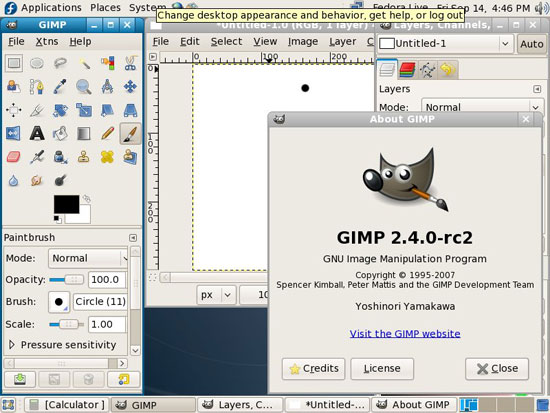550x413 pixels.
Task: Select the Dodge/Burn tool
Action: (60, 181)
